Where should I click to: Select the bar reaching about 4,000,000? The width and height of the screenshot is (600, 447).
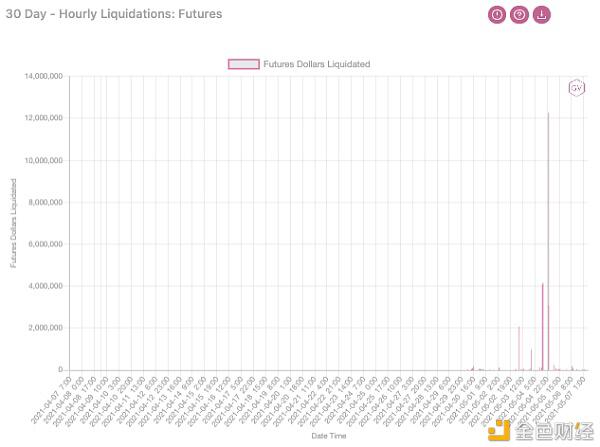point(543,326)
